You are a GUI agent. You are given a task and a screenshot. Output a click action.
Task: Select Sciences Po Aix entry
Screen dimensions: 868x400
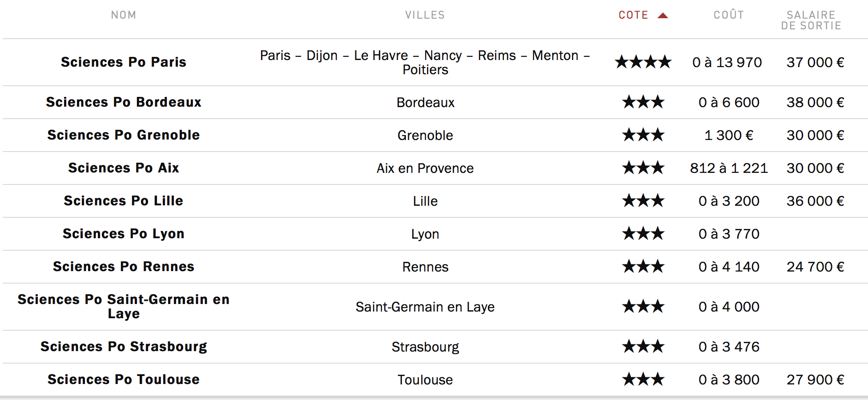point(124,168)
